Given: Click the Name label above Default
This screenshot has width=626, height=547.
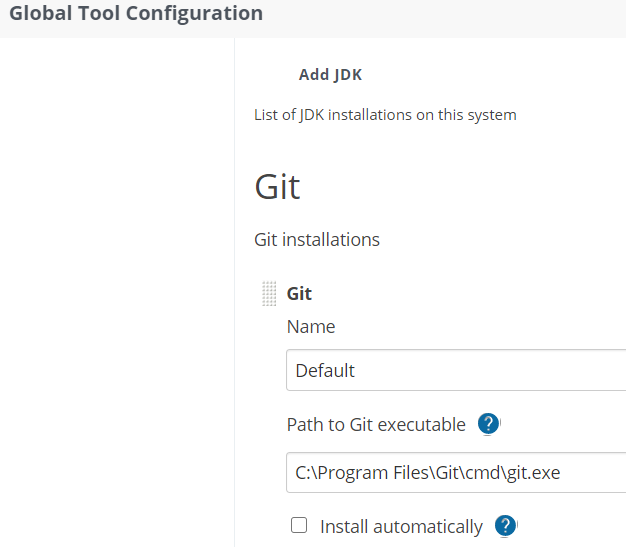Looking at the screenshot, I should (311, 327).
